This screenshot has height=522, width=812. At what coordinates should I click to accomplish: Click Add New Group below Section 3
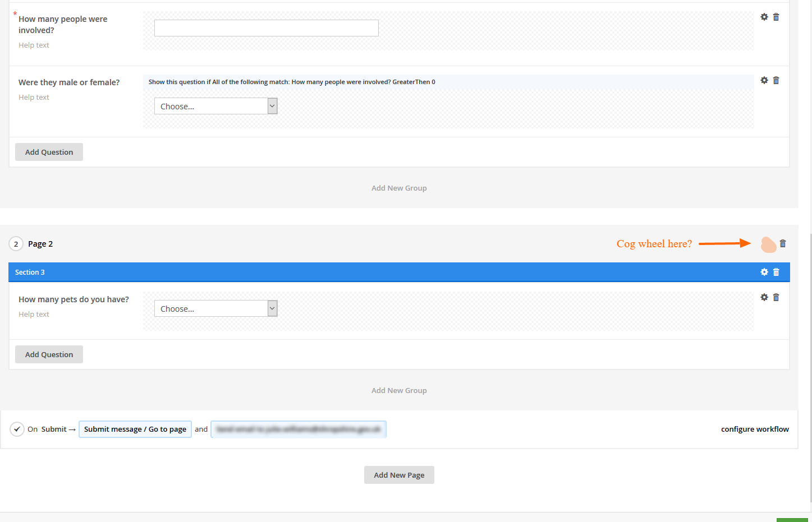point(399,390)
